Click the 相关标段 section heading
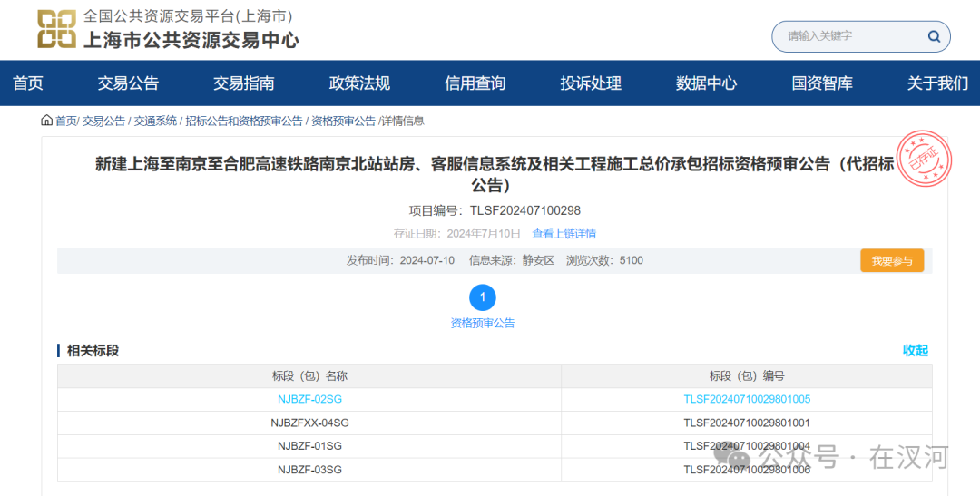 93,350
